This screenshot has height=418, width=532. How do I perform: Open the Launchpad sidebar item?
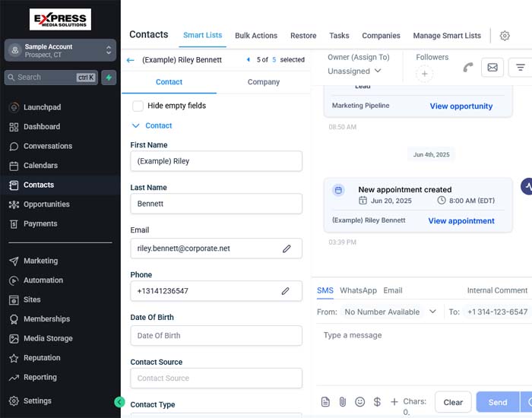pos(35,107)
